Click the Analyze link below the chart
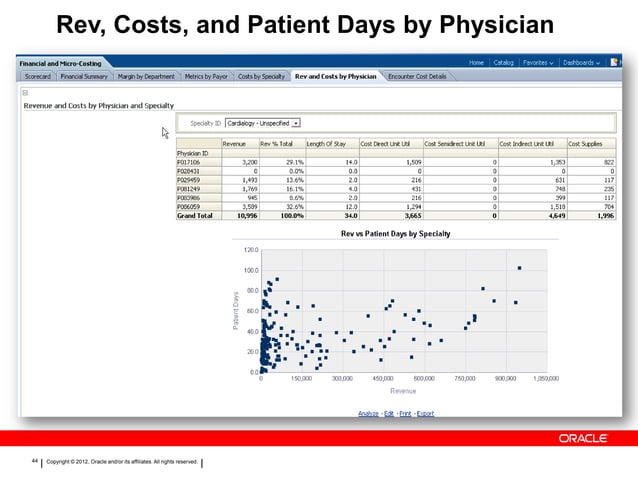This screenshot has height=478, width=638. point(368,413)
